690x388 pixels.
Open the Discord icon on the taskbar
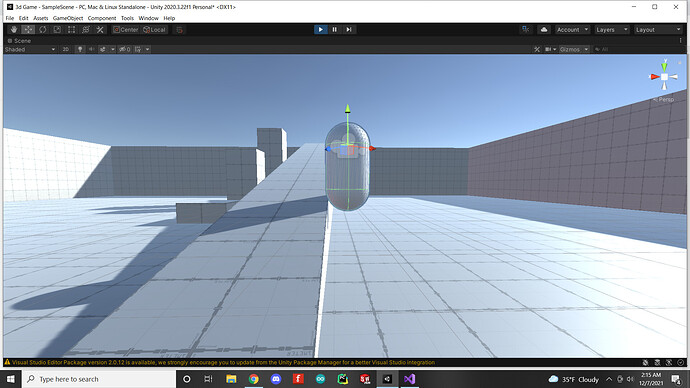[x=276, y=379]
